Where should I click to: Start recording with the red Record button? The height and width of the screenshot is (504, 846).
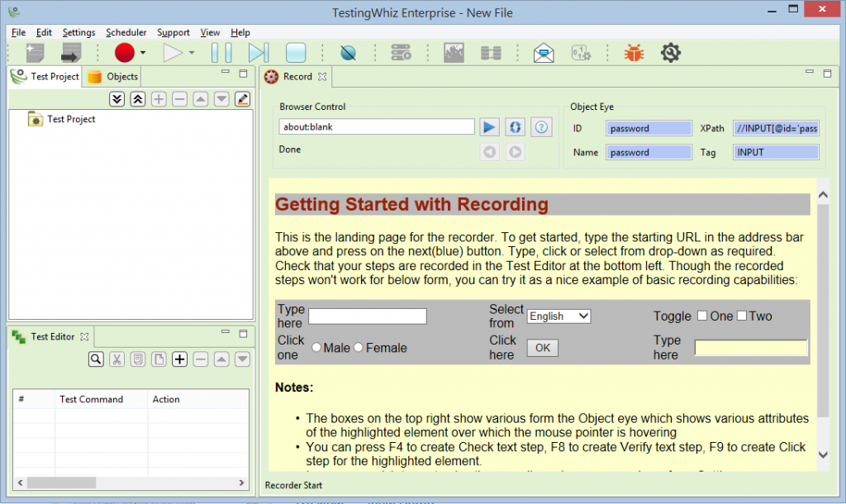click(125, 53)
